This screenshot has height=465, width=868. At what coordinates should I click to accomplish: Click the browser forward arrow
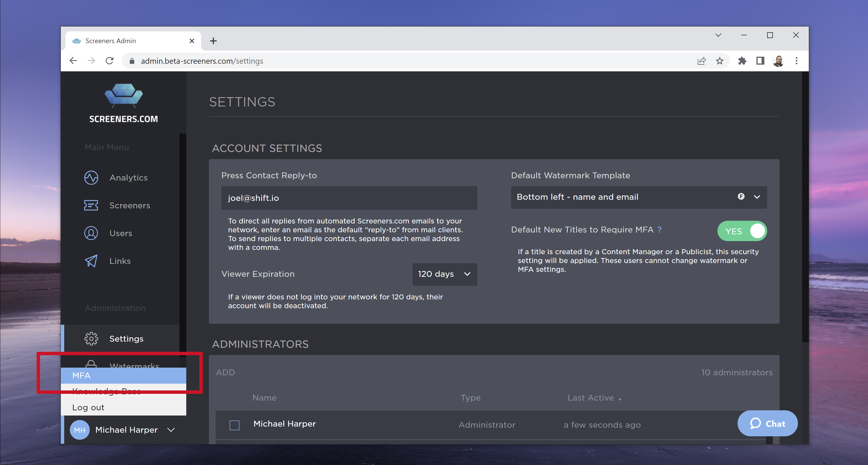pos(91,61)
